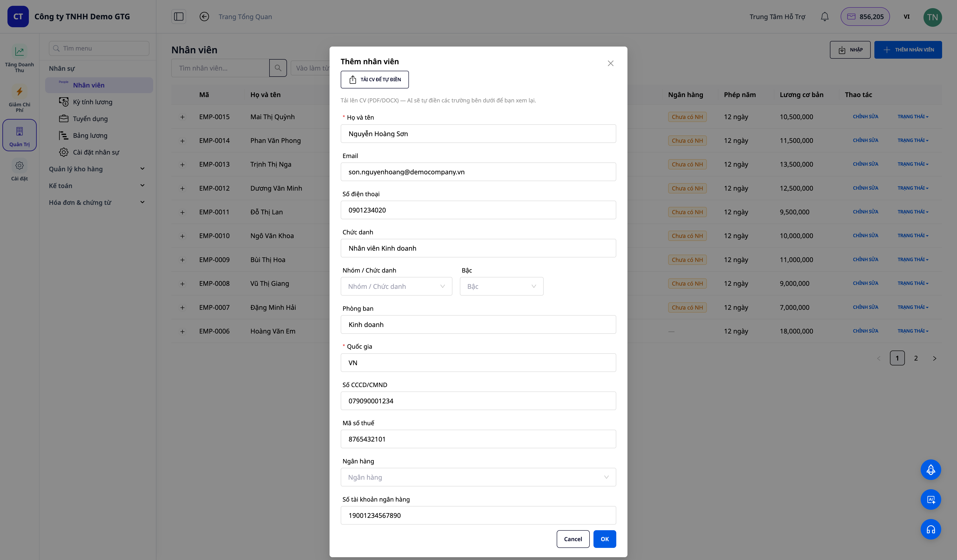The width and height of the screenshot is (957, 560).
Task: Open Tăng Doanh Thu section
Action: pos(19,59)
